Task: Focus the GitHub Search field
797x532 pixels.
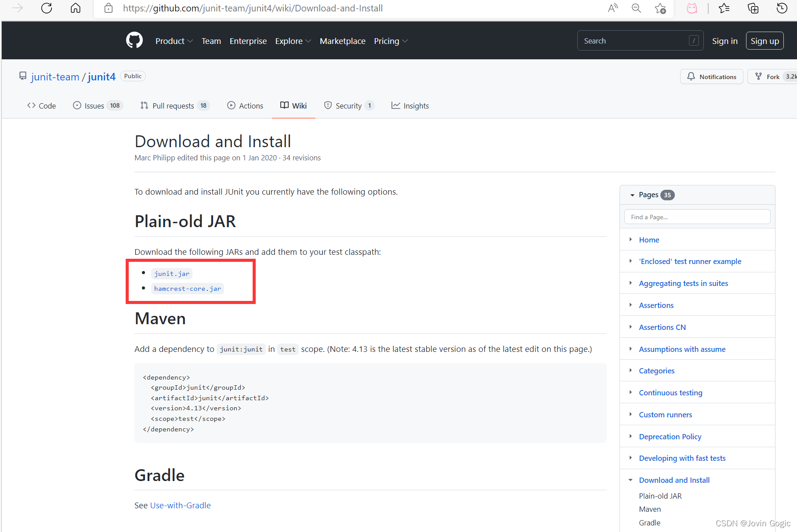Action: 640,40
